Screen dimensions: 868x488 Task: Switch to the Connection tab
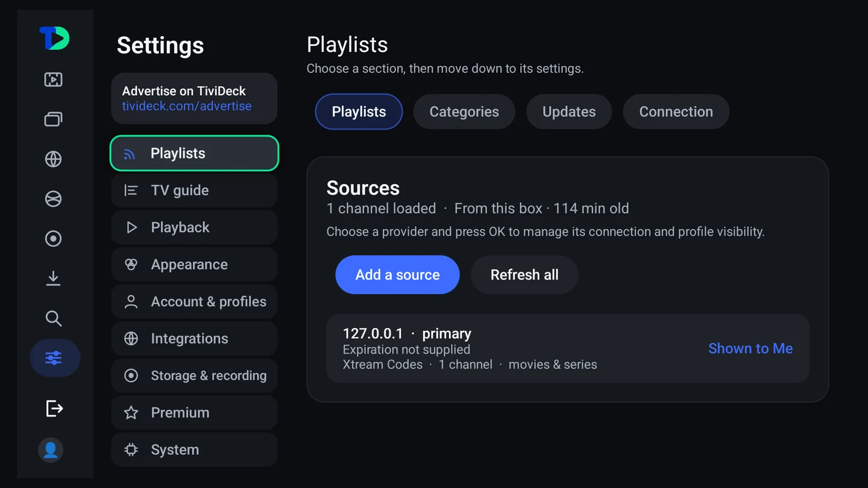[676, 111]
